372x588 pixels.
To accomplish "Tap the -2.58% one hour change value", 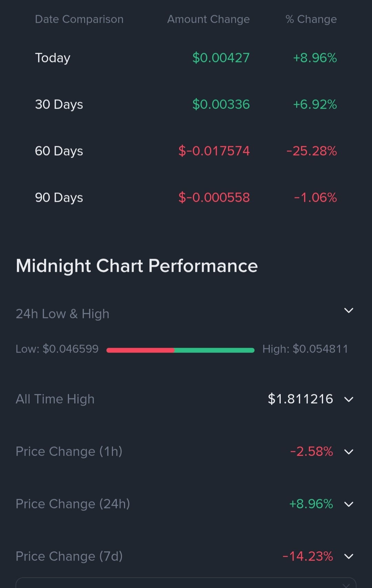I will pyautogui.click(x=312, y=451).
